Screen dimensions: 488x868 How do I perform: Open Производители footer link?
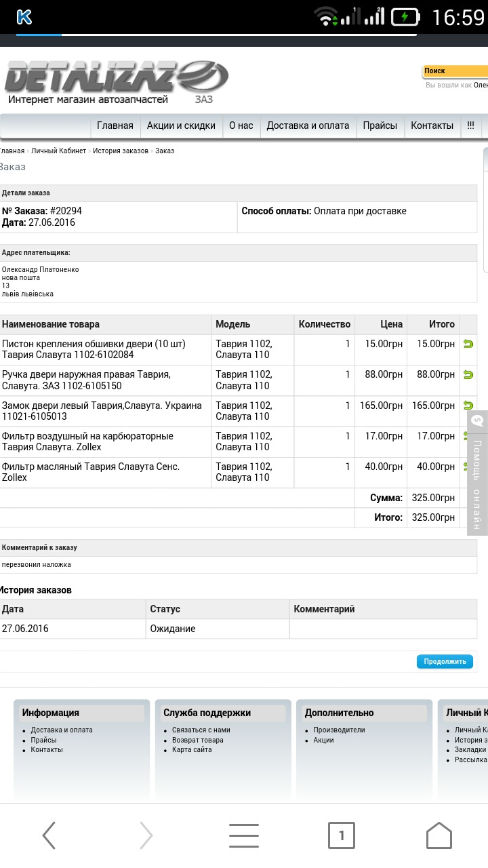(339, 730)
